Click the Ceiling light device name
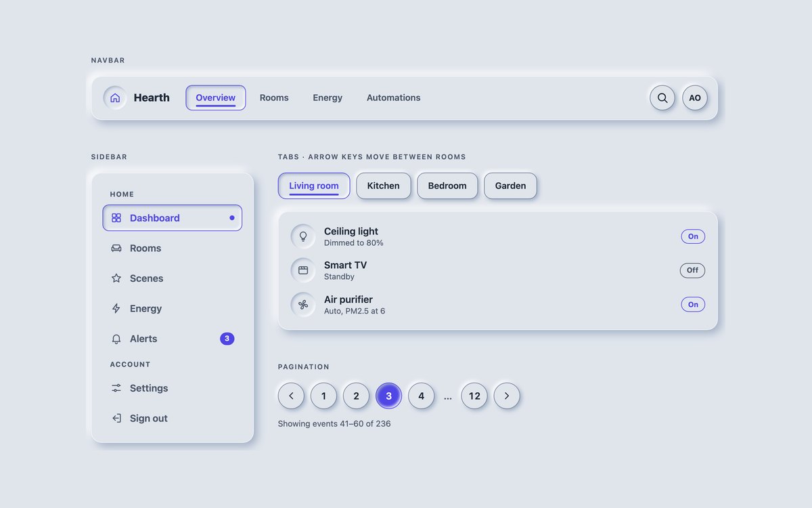 tap(351, 232)
